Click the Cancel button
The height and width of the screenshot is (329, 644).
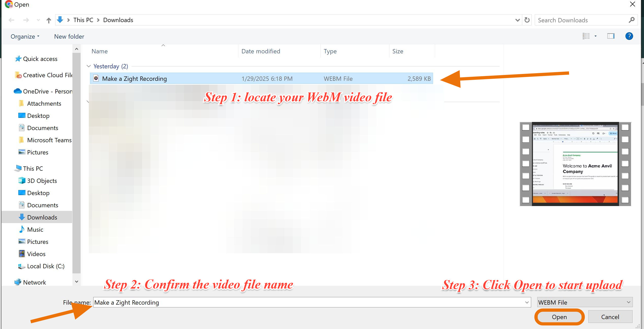[x=610, y=317]
